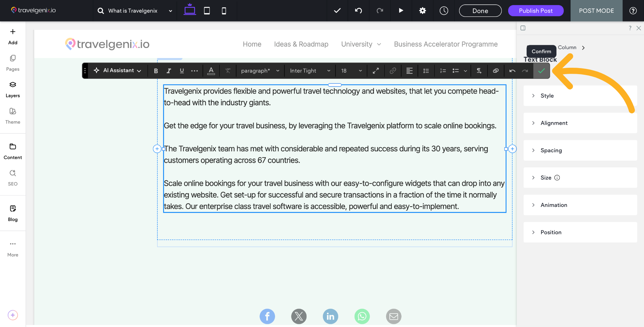Clear formatting with the strikethrough-brush icon
The image size is (644, 327).
coord(228,70)
